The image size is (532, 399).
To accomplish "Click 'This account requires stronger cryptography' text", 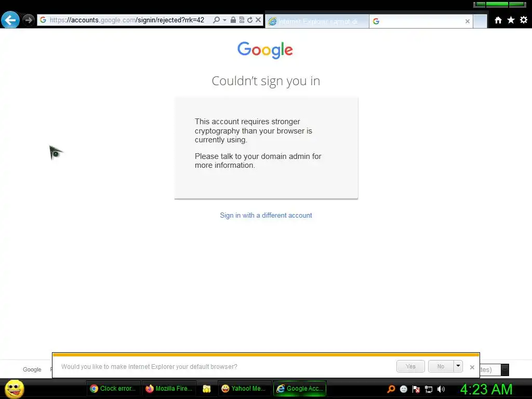I will tap(254, 130).
